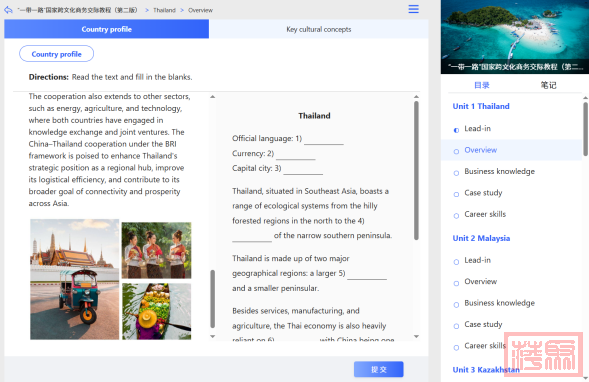Click the circle marker beside Unit 1 Career skills
Screen dimensions: 589x382
[x=456, y=216]
